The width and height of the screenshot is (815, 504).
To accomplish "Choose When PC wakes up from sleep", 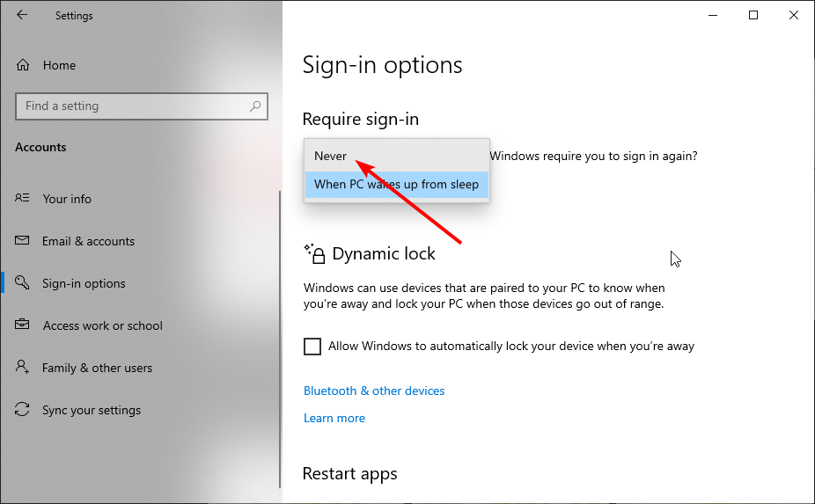I will [x=396, y=185].
